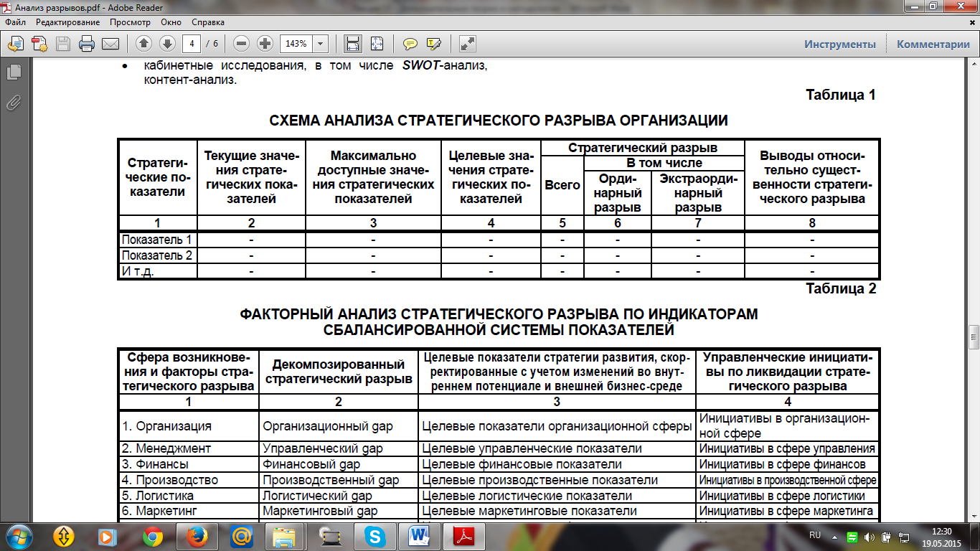Toggle fit-to-width scrolling mode
This screenshot has width=980, height=551.
tap(353, 44)
